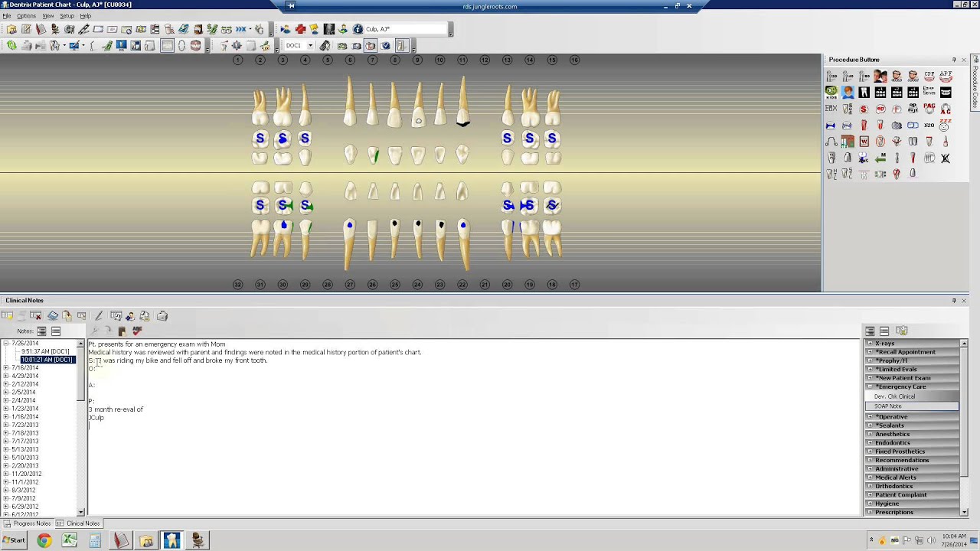Open the Help menu

[85, 16]
